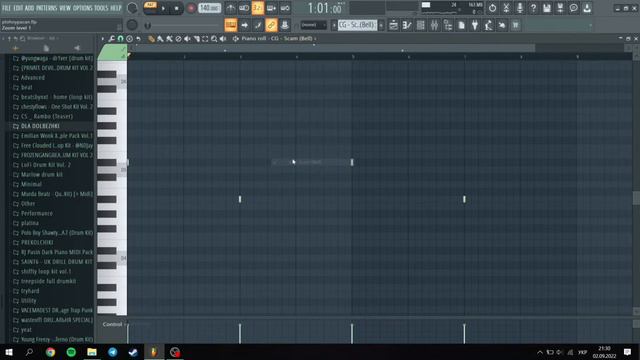Viewport: 640px width, 360px height.
Task: Select the Paint brush tool in piano roll
Action: tap(160, 39)
